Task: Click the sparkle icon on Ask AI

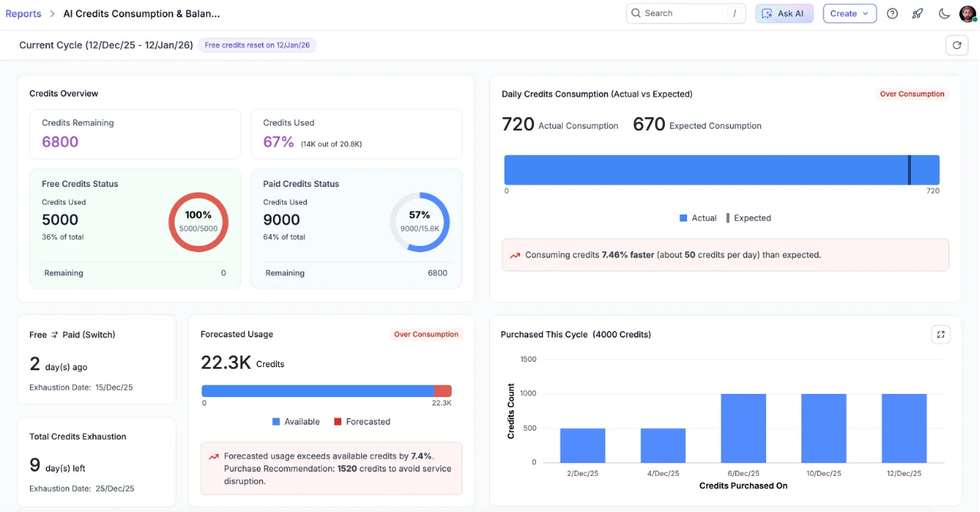Action: tap(767, 14)
